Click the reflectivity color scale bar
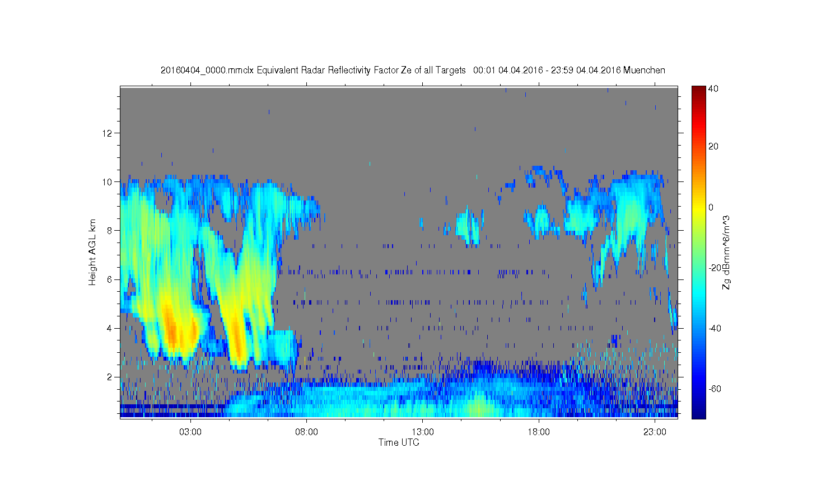The width and height of the screenshot is (840, 504). [x=698, y=252]
